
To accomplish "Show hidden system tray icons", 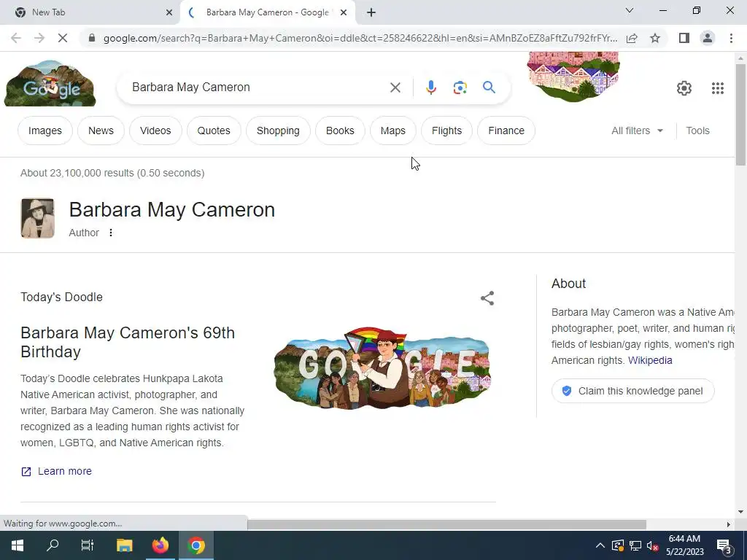I will click(x=600, y=545).
